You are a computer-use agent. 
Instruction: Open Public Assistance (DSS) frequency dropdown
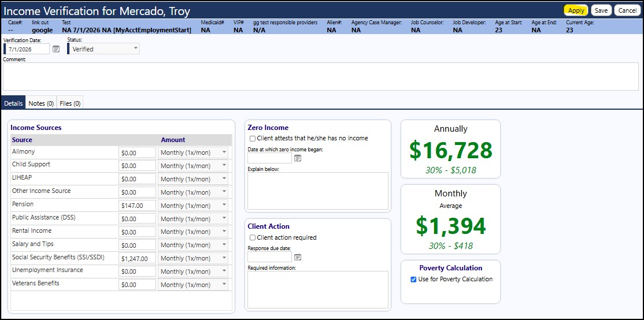coord(193,219)
